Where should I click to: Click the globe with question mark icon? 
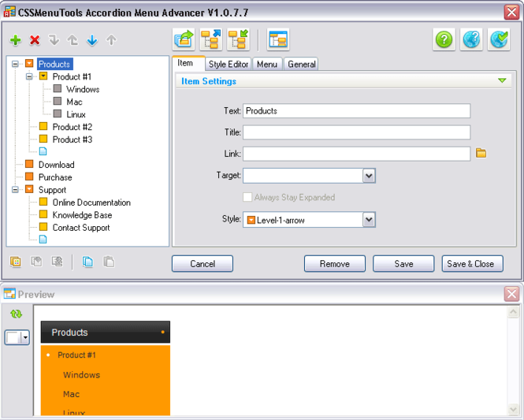(x=471, y=39)
